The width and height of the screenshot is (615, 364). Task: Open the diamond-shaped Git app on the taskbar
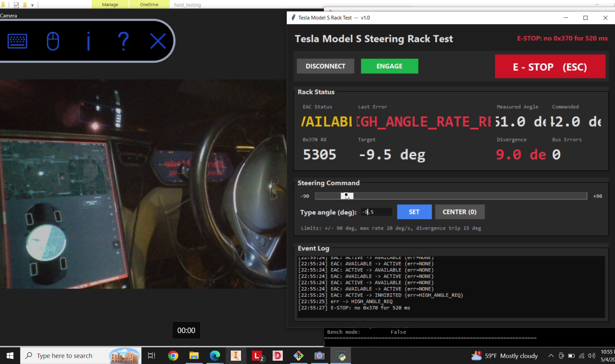click(299, 356)
